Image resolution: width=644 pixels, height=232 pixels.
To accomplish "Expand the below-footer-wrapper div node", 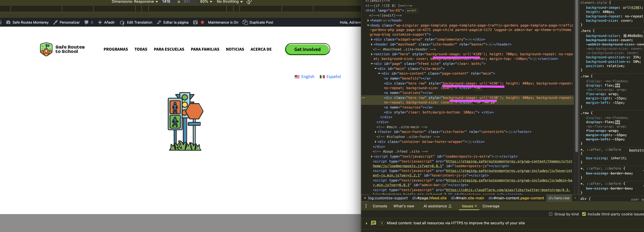I will [x=375, y=142].
